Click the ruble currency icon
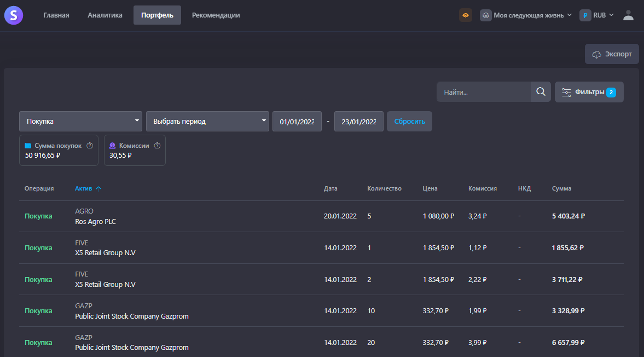This screenshot has width=644, height=357. click(585, 15)
